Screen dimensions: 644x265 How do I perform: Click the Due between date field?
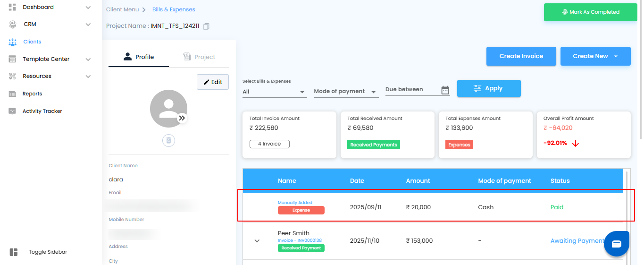[411, 89]
